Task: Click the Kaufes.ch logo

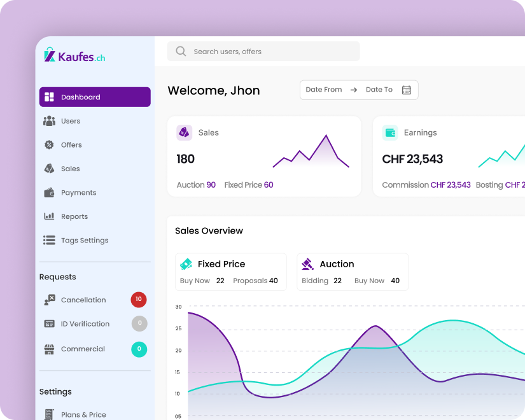Action: [74, 55]
